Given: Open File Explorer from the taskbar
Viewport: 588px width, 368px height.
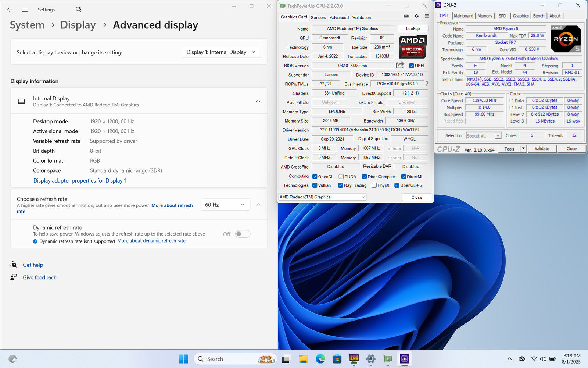Looking at the screenshot, I should pyautogui.click(x=303, y=359).
